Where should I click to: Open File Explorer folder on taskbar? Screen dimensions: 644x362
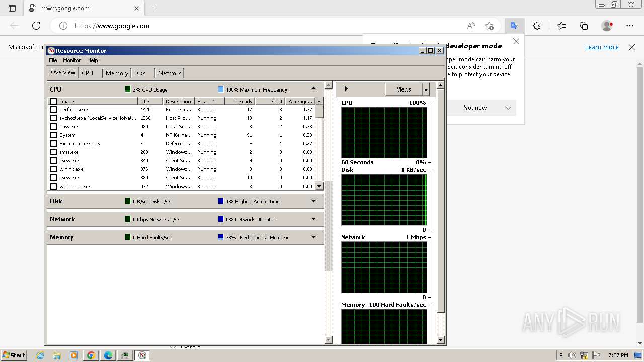pyautogui.click(x=57, y=355)
